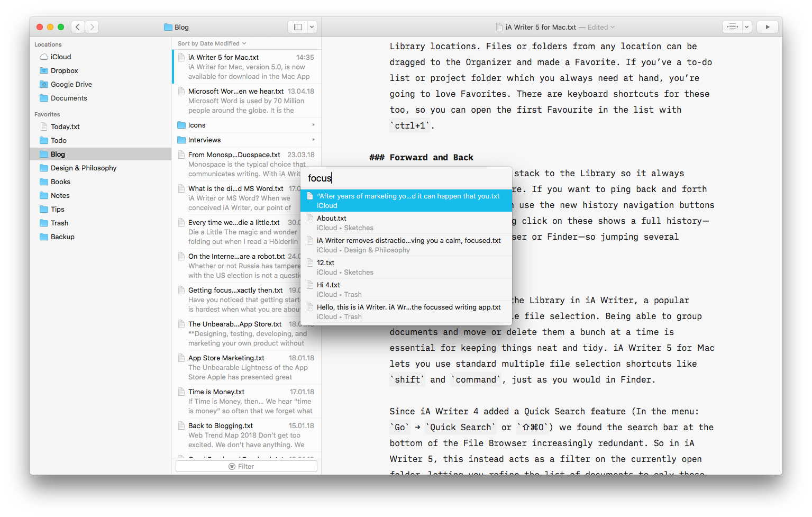812x517 pixels.
Task: Click the Blog folder title in toolbar
Action: (176, 27)
